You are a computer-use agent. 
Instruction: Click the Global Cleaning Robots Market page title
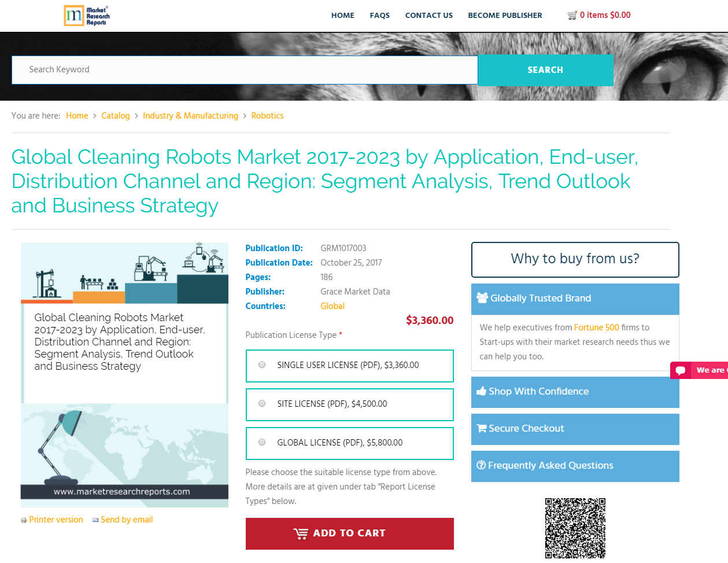tap(325, 181)
